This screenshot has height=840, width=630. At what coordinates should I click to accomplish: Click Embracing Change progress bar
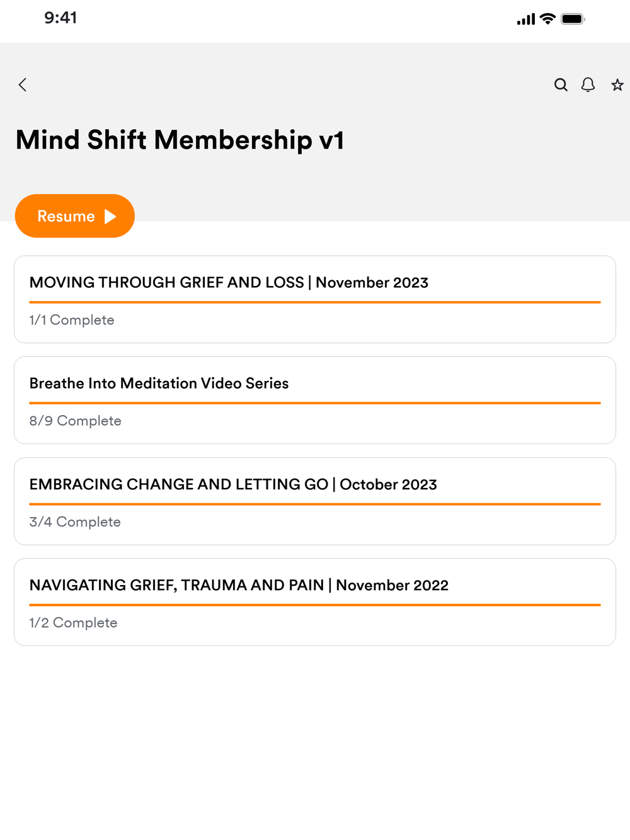315,504
